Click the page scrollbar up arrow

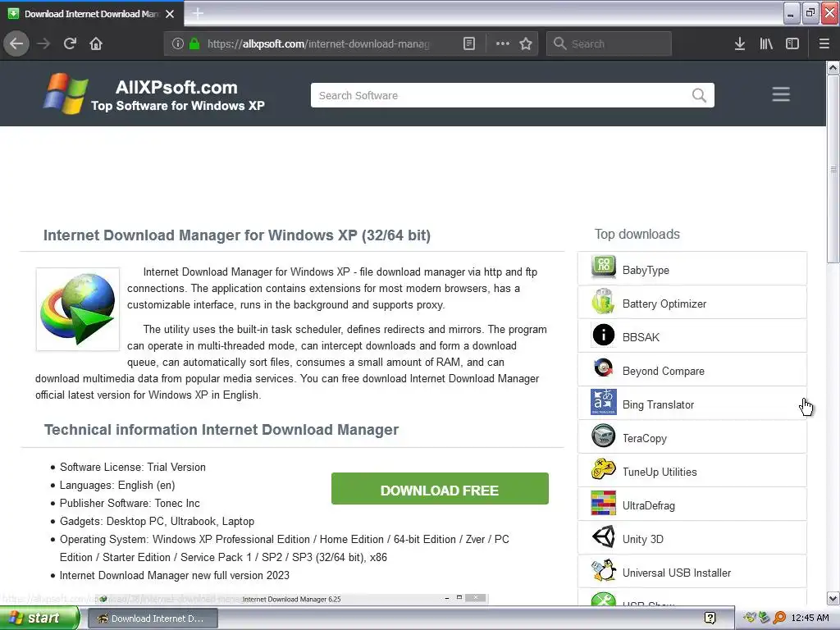point(833,67)
